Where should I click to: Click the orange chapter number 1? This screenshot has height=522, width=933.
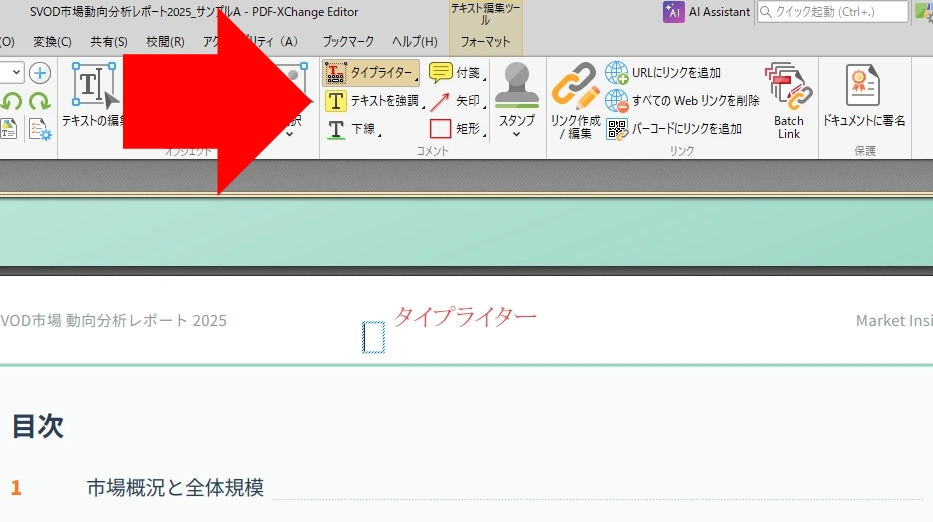click(x=16, y=488)
